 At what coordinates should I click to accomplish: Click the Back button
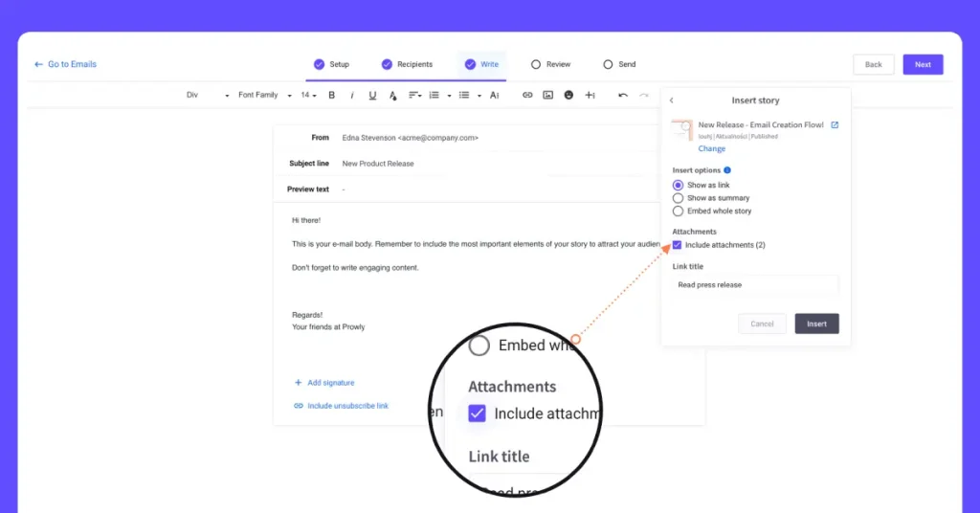tap(873, 64)
